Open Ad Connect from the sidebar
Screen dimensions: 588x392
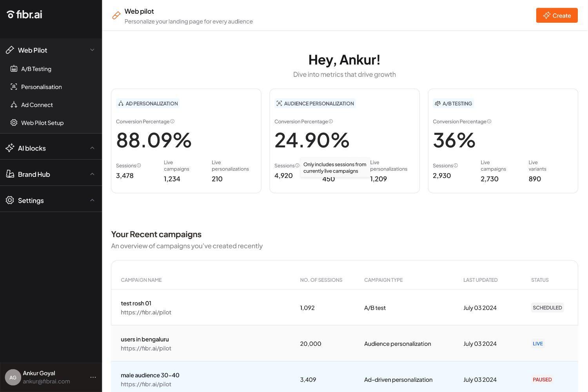click(37, 105)
